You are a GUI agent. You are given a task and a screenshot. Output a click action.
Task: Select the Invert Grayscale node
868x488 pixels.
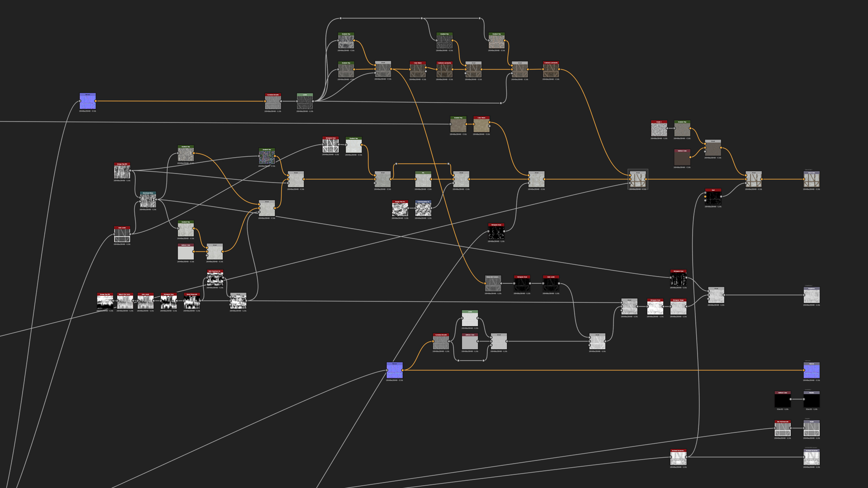coord(192,301)
